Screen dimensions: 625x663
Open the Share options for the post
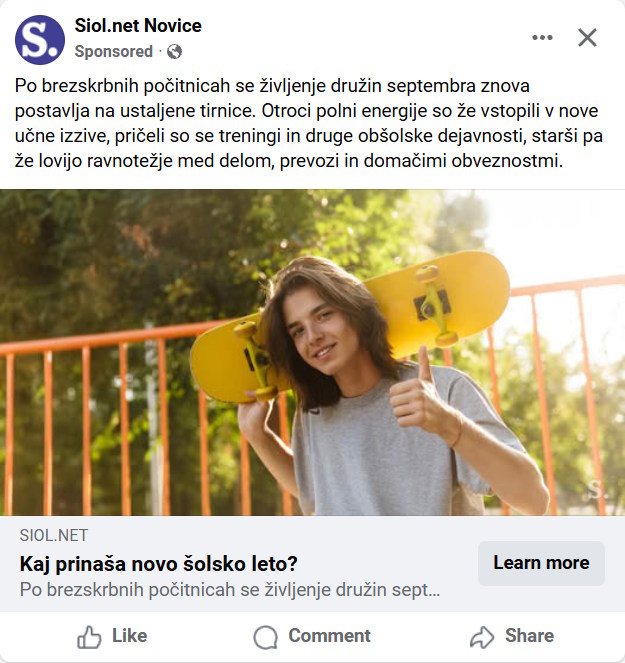tap(512, 636)
